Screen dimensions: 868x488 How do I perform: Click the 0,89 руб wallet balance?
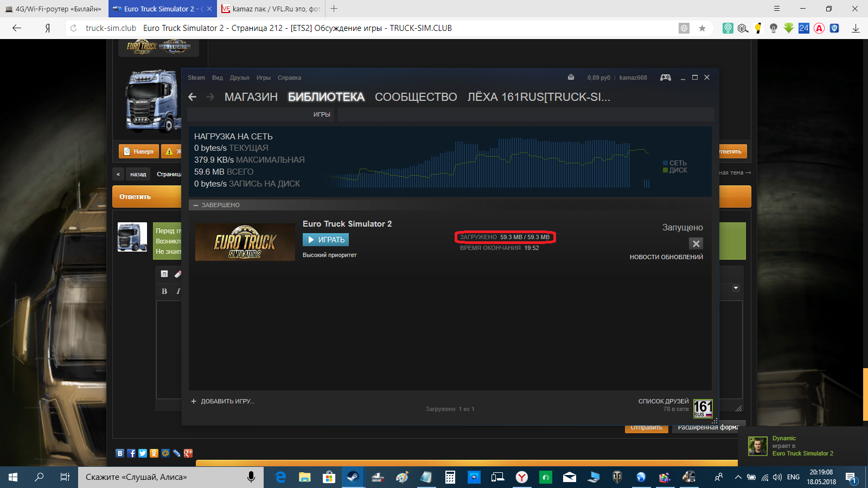coord(599,78)
